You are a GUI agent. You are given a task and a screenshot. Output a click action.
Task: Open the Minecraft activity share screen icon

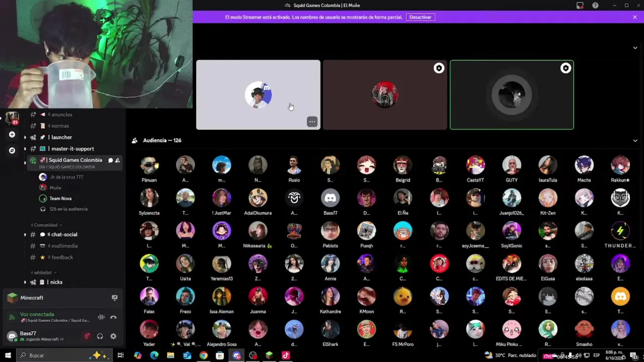point(115,298)
